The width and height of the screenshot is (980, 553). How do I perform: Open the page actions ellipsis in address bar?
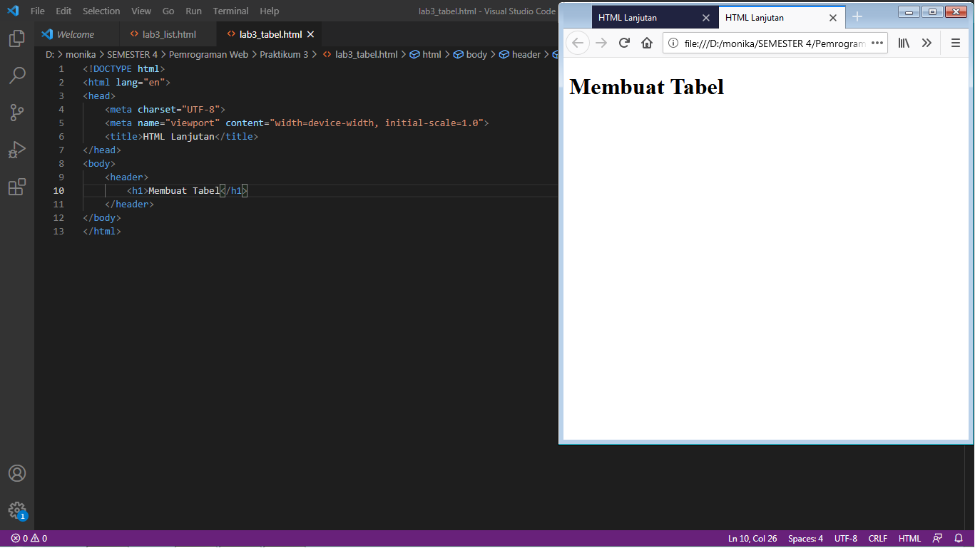tap(877, 43)
